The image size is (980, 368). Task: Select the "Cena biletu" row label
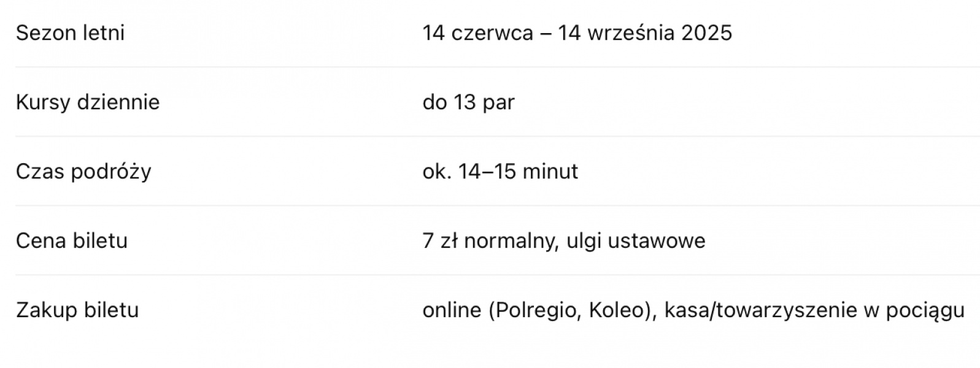tap(72, 241)
